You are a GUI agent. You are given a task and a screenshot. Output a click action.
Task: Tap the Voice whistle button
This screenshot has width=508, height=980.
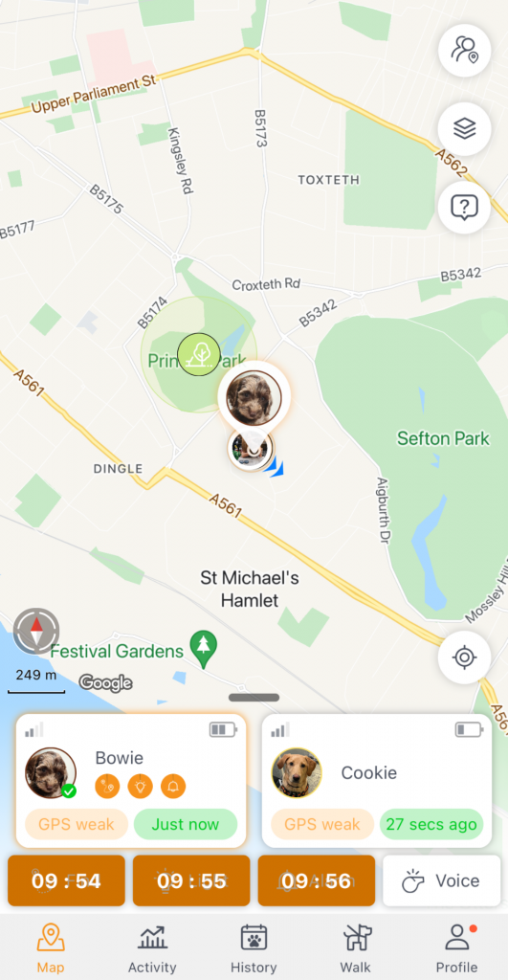pyautogui.click(x=442, y=880)
